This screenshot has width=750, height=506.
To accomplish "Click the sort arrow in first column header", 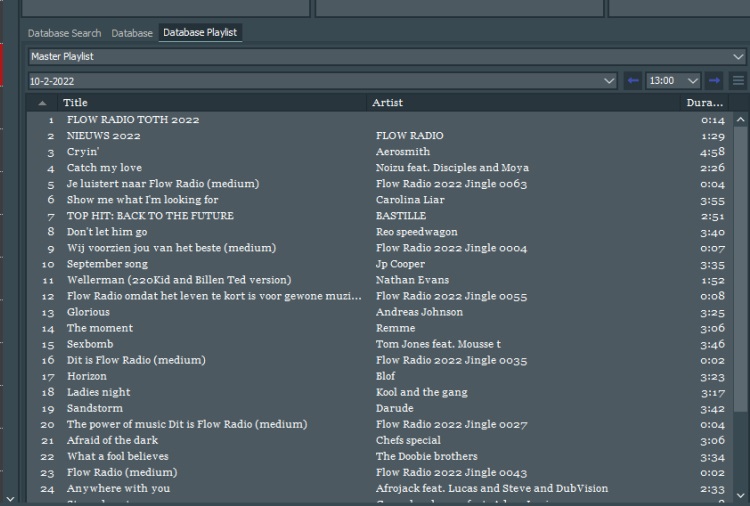I will tap(42, 103).
